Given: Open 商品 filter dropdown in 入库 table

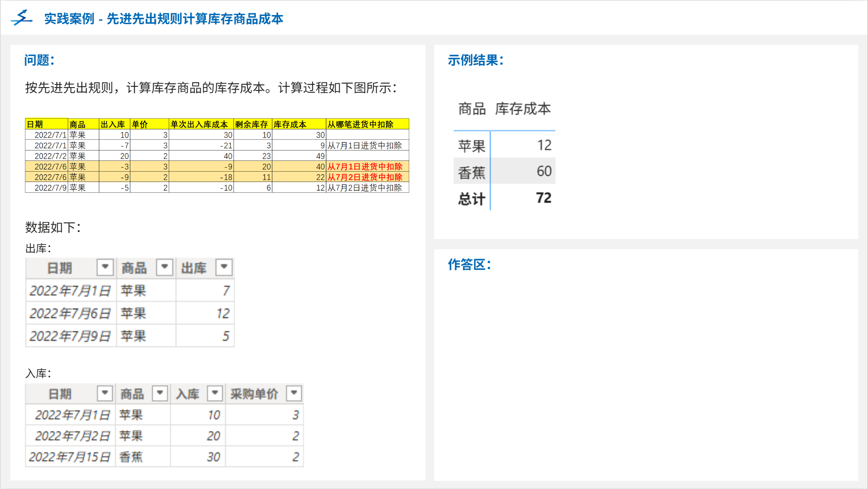Looking at the screenshot, I should (160, 393).
